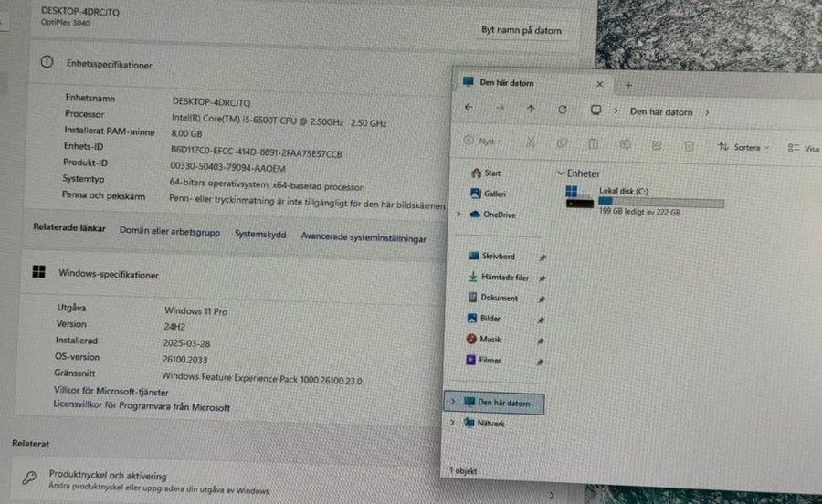Open the Visa view menu
The height and width of the screenshot is (504, 822).
(x=804, y=148)
